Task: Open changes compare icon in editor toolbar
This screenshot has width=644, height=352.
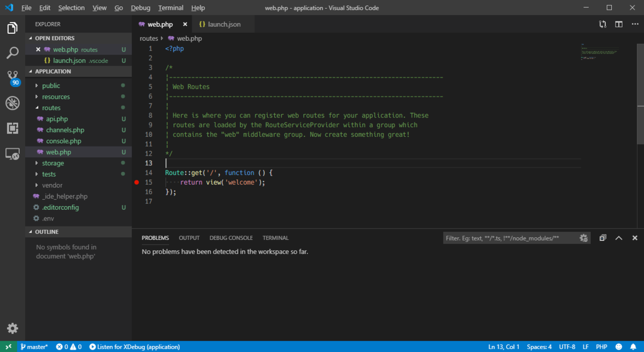Action: [x=603, y=24]
